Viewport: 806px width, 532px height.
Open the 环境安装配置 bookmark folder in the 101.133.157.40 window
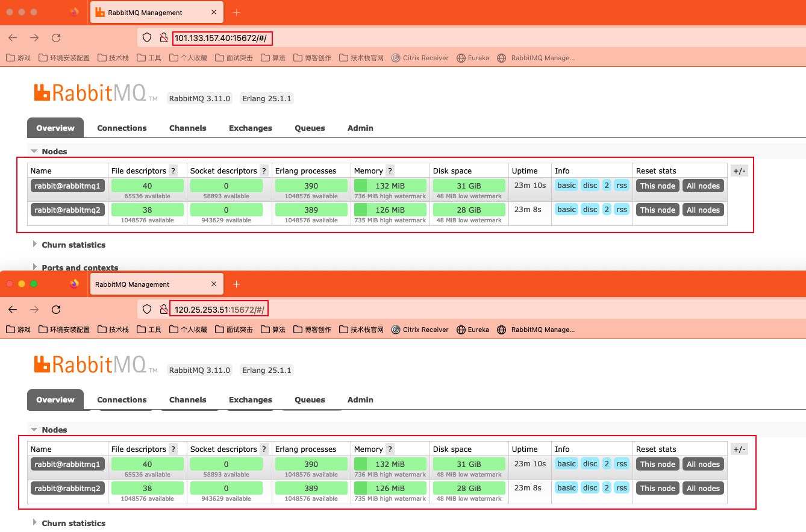click(x=64, y=58)
